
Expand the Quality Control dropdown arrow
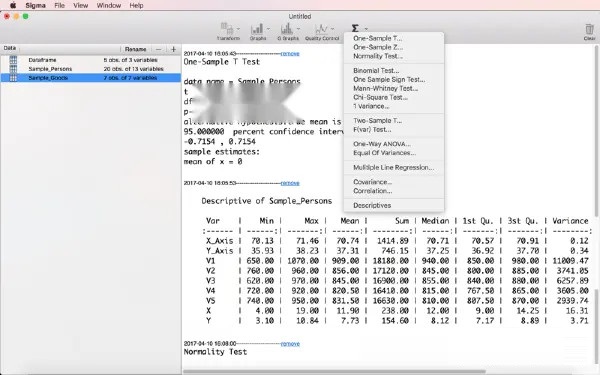pos(332,29)
